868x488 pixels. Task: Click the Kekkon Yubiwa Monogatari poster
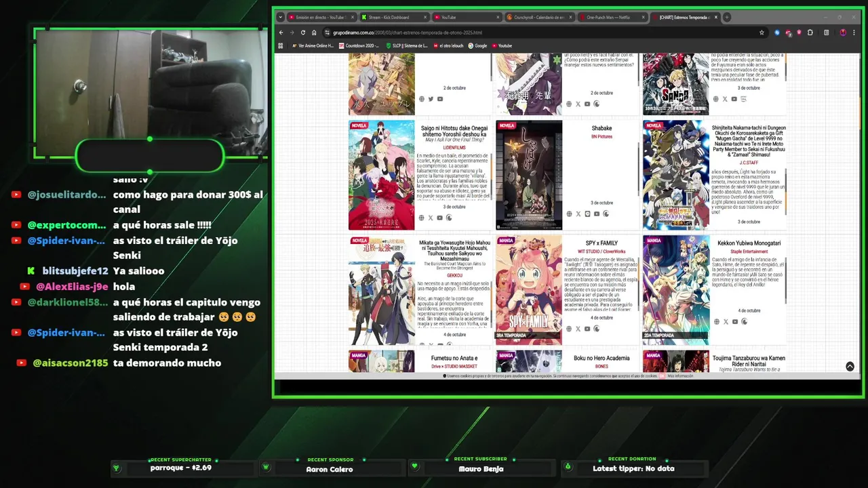coord(676,290)
